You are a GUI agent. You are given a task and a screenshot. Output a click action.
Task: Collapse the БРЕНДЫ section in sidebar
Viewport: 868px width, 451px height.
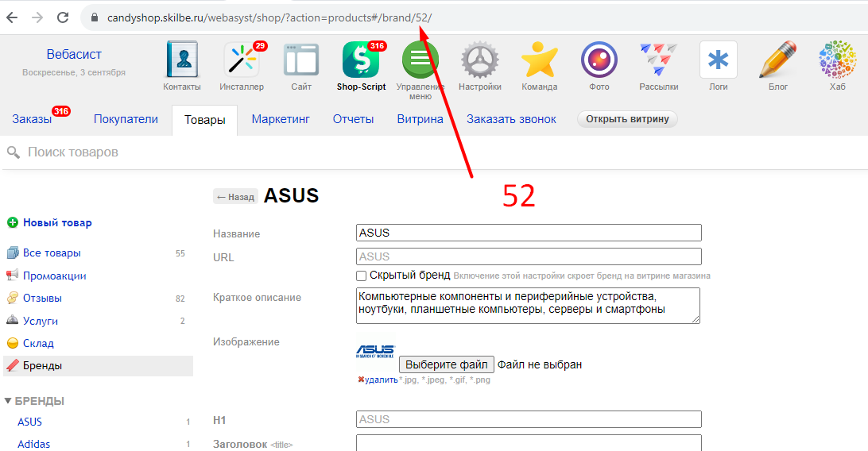click(x=9, y=401)
